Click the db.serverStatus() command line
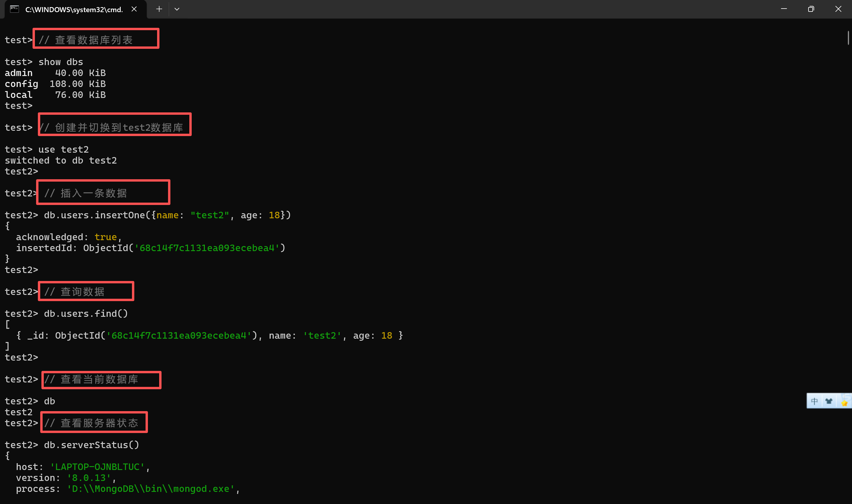The height and width of the screenshot is (504, 852). 91,445
